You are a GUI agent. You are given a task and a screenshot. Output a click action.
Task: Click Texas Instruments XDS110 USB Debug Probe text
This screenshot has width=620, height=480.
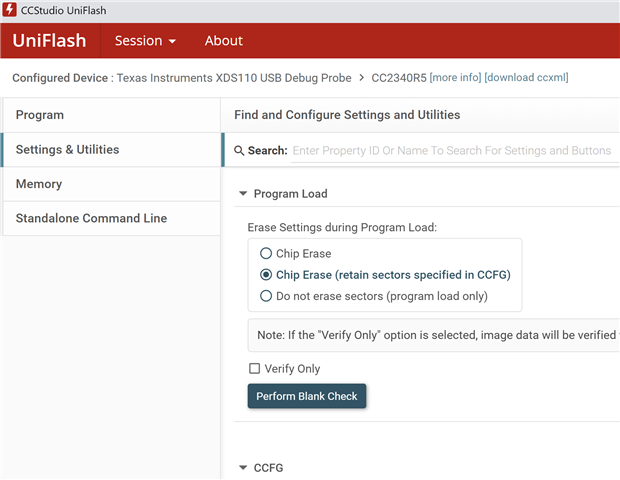[234, 78]
